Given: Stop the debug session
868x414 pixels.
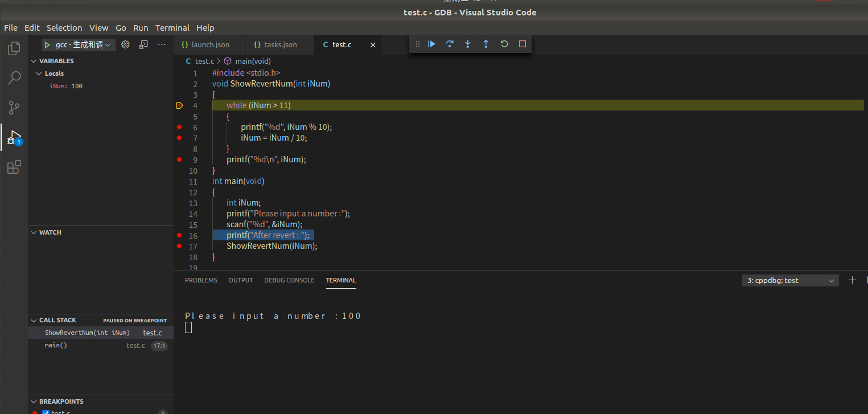Looking at the screenshot, I should pyautogui.click(x=523, y=44).
